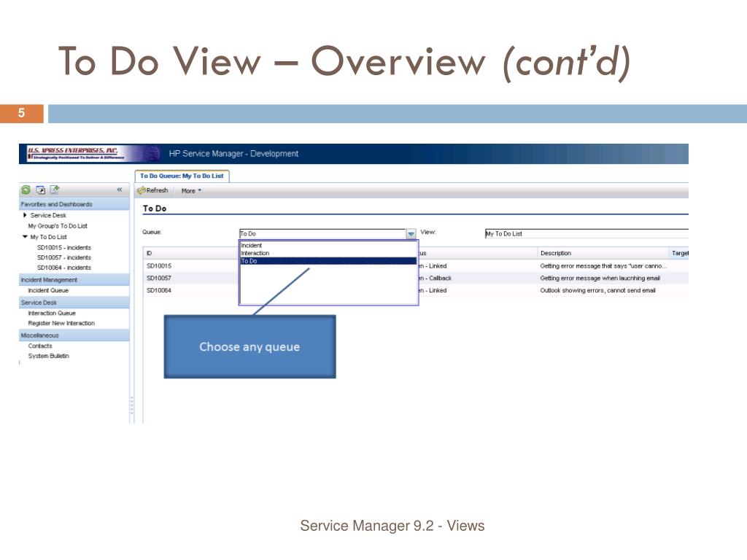Open the Queue dropdown arrow
This screenshot has height=560, width=747.
411,234
